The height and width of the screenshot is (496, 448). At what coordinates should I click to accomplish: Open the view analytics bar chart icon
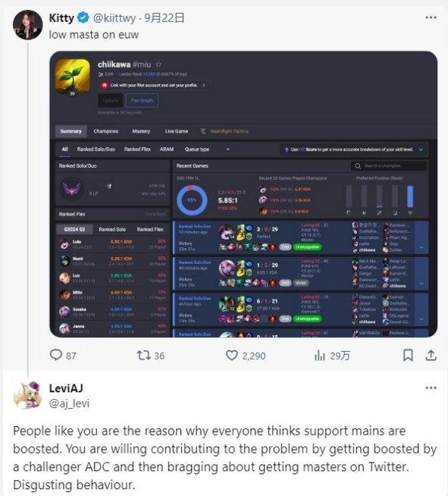pyautogui.click(x=320, y=355)
